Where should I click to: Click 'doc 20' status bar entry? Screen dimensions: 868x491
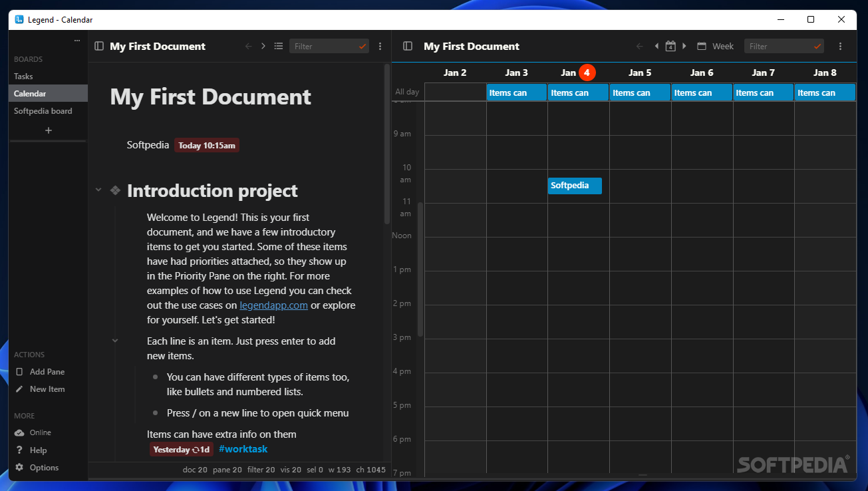click(x=195, y=470)
